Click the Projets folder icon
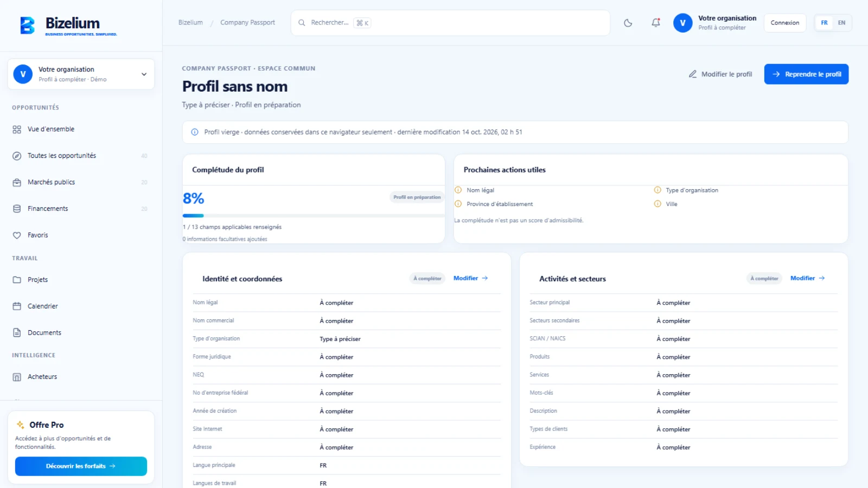The width and height of the screenshot is (868, 488). point(17,280)
